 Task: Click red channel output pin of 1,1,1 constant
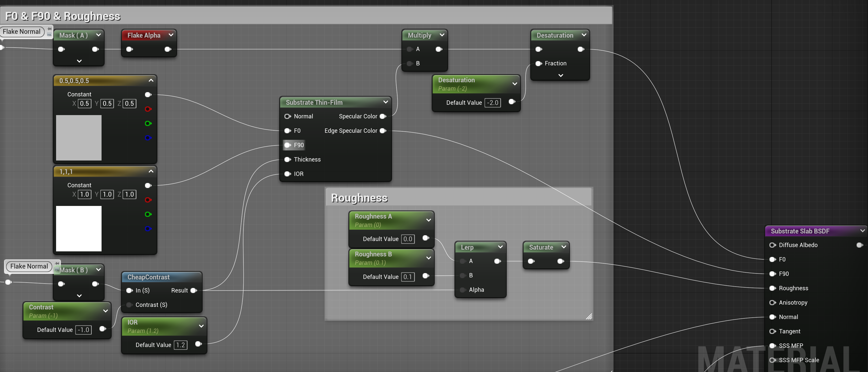click(148, 200)
